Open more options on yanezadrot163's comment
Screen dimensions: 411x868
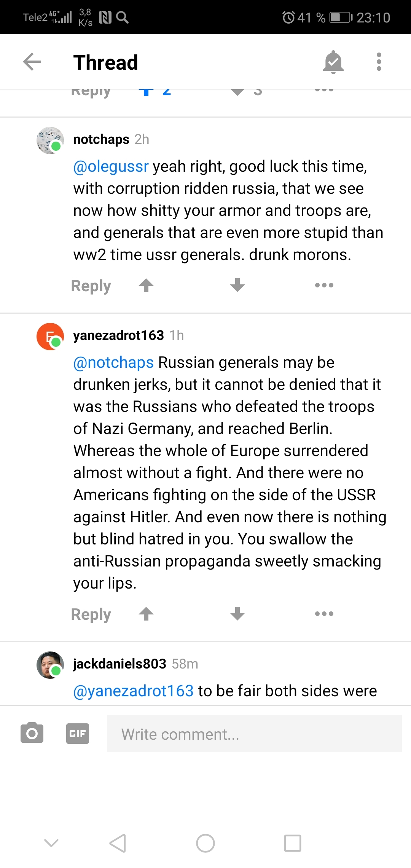pos(324,614)
